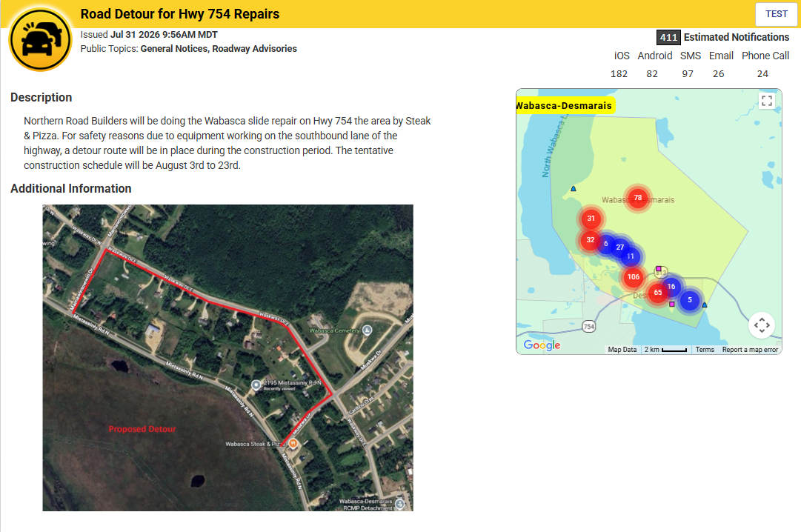
Task: Click the blue triangle marker near North Wabasca Lake
Action: coord(574,189)
